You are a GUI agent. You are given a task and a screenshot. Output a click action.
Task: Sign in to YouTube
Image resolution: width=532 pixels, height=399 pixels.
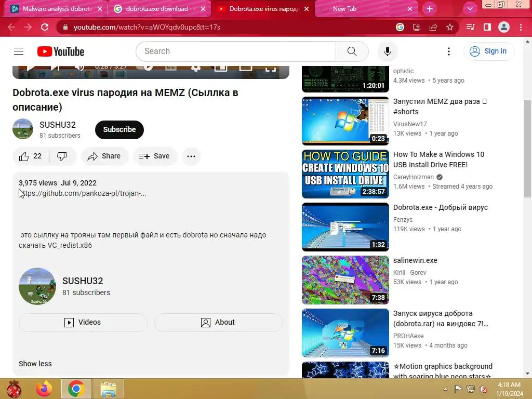click(x=489, y=51)
